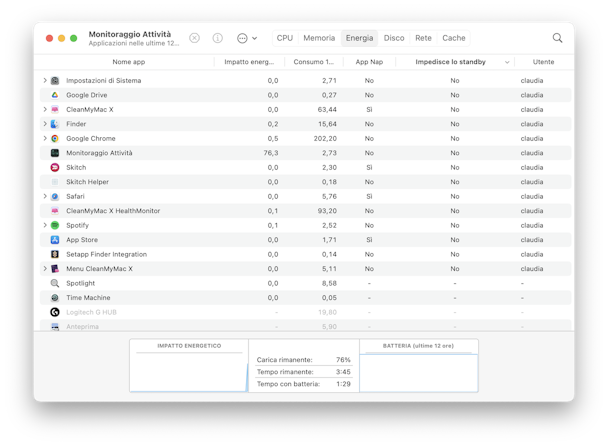Screen dimensions: 608x446
Task: Click the Time Machine icon
Action: coord(55,298)
